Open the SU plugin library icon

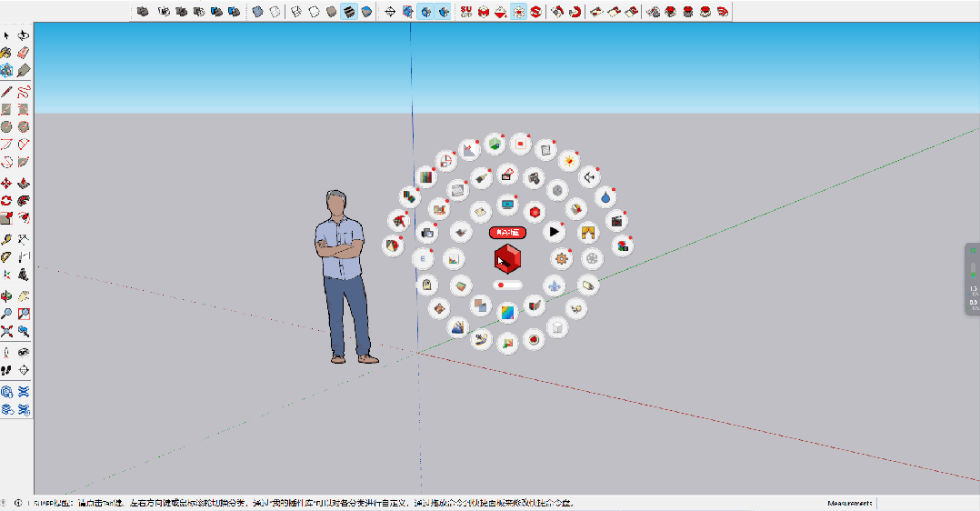[x=465, y=11]
